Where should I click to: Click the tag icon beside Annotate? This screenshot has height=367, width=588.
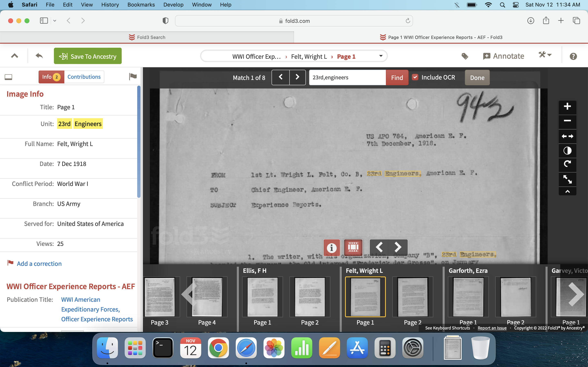(x=464, y=56)
